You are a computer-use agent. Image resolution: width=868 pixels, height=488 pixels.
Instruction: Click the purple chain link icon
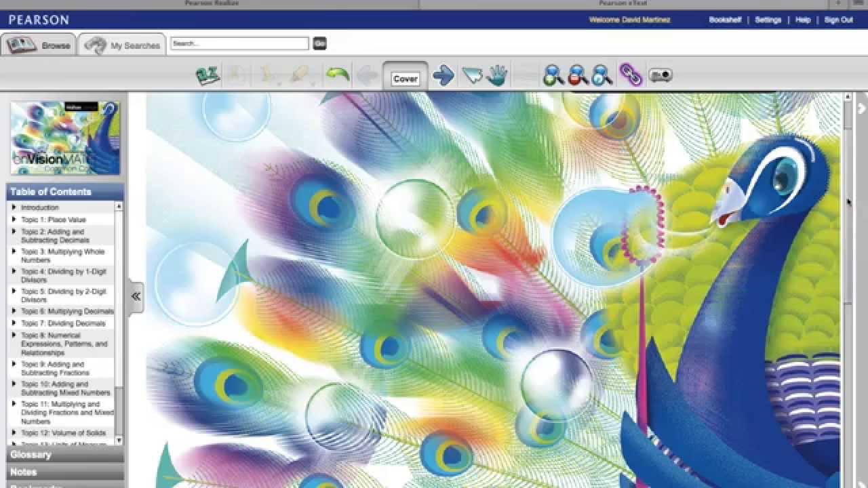(x=631, y=75)
